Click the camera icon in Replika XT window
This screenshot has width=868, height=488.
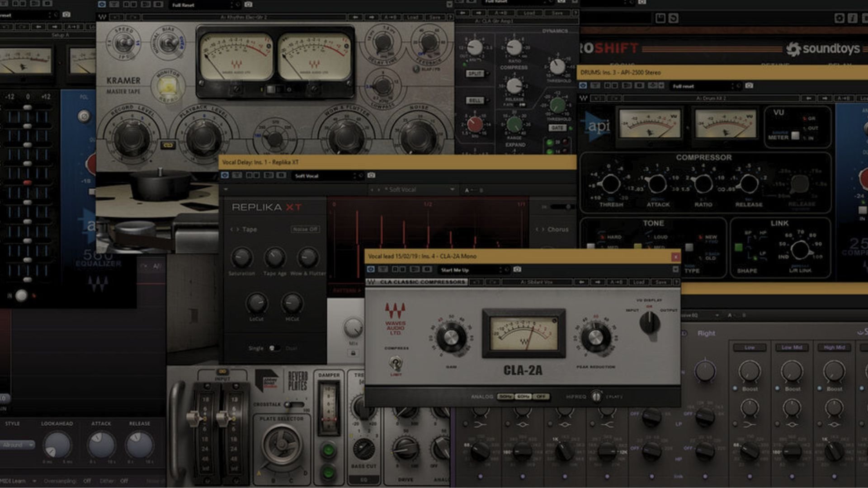pyautogui.click(x=371, y=175)
